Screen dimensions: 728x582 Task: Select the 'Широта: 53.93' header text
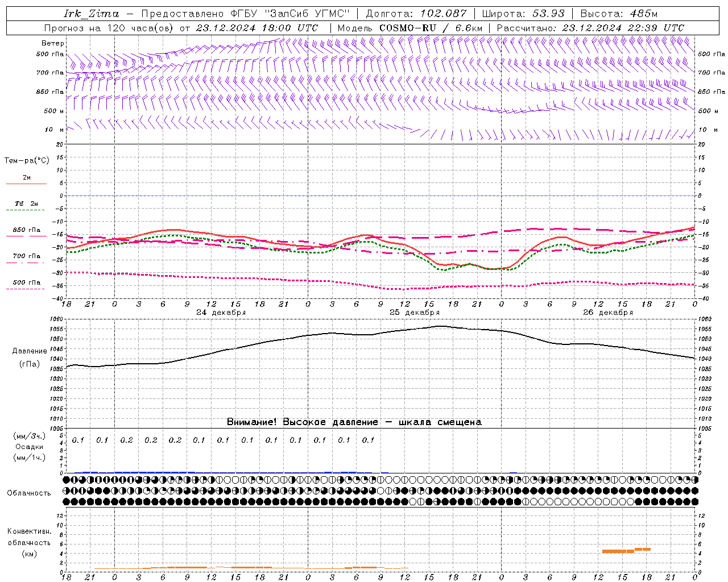(x=523, y=14)
